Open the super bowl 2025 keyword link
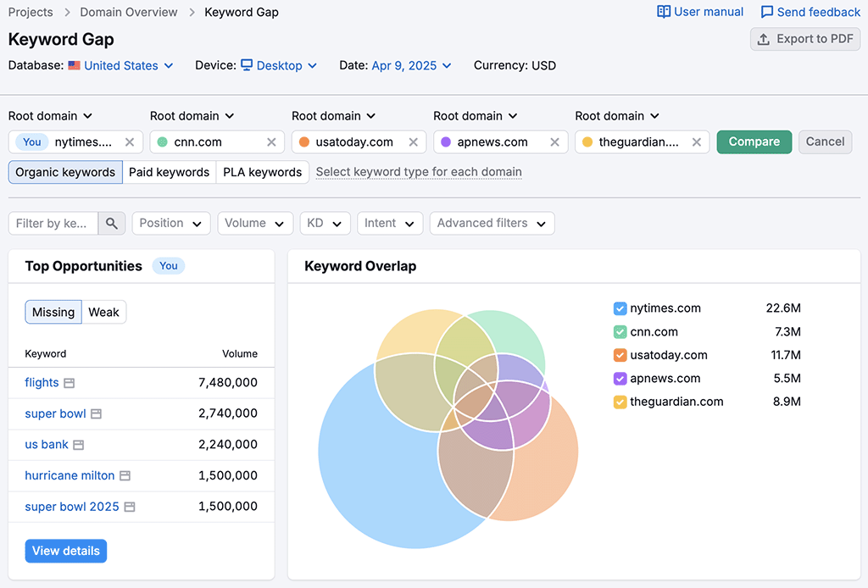 72,507
